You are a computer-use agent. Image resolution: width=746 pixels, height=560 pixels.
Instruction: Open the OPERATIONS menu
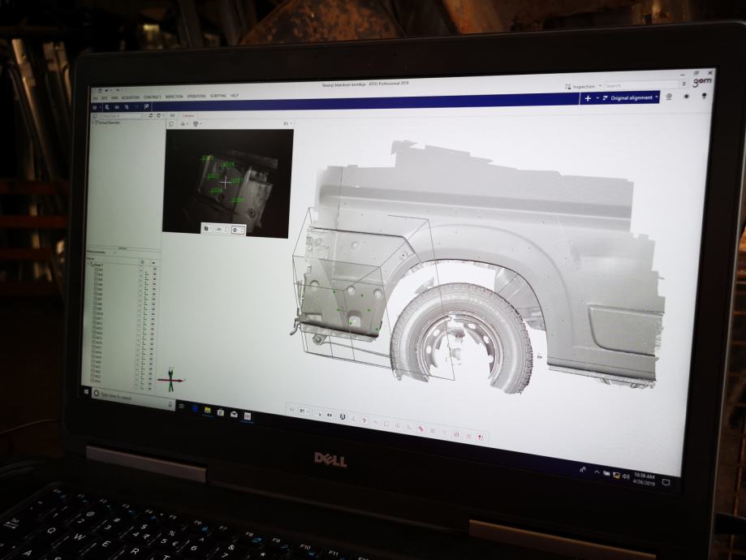196,96
